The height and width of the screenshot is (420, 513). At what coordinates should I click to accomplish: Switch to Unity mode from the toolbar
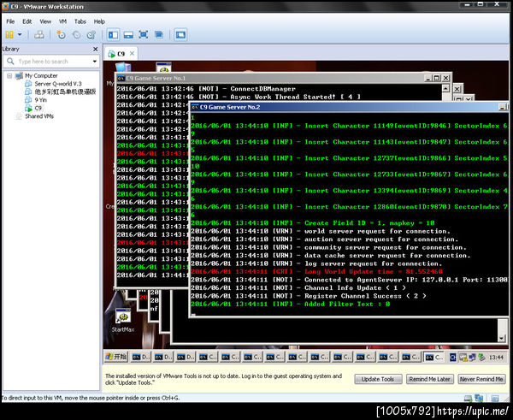pyautogui.click(x=159, y=35)
